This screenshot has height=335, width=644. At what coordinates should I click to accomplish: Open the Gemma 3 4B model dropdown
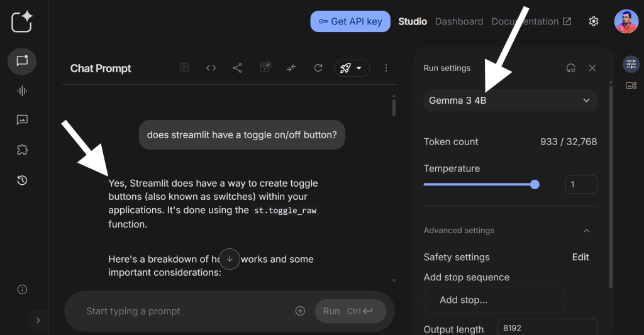click(511, 101)
